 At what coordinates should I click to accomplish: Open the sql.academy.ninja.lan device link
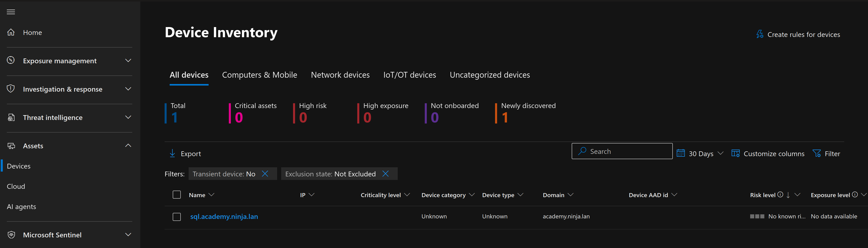point(224,217)
